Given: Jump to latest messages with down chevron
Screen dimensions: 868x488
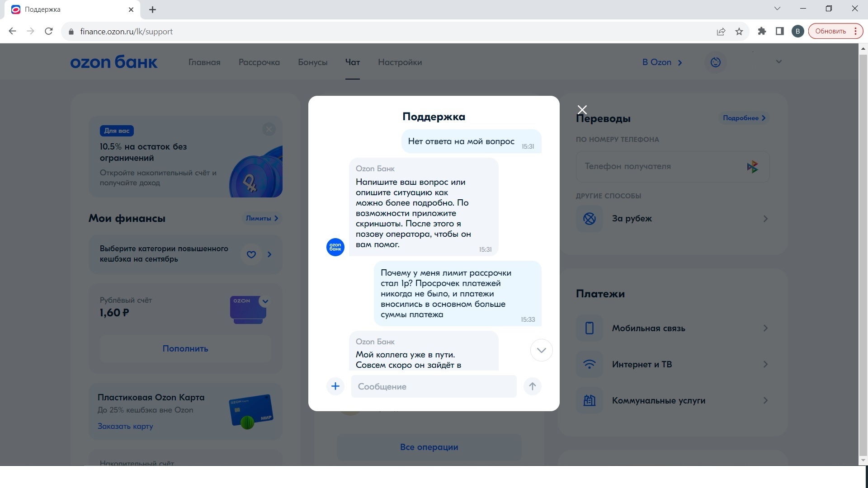Looking at the screenshot, I should (x=541, y=350).
